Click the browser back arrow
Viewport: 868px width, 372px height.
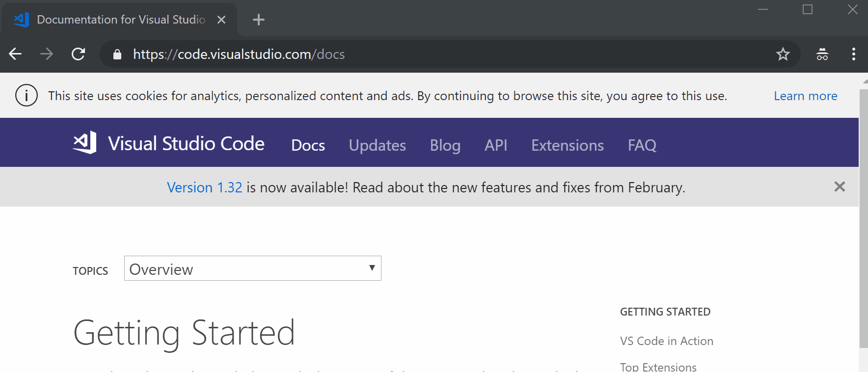[16, 54]
